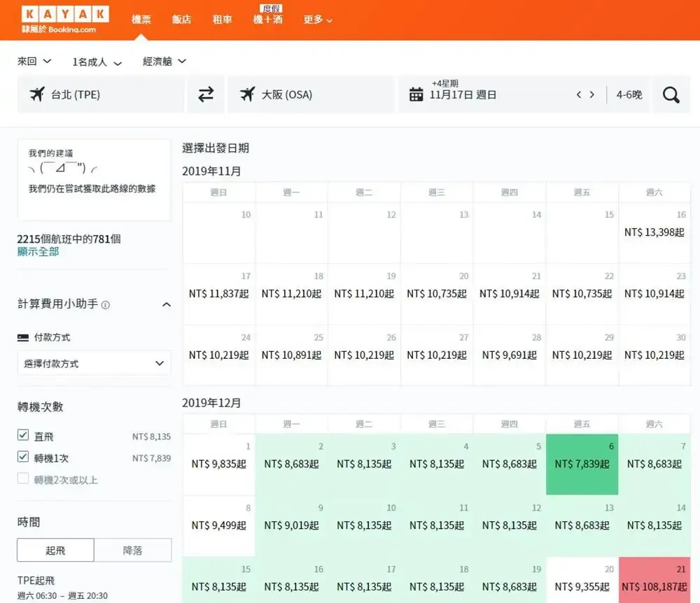Screen dimensions: 700x603
Task: Switch to the 降落 time button
Action: click(x=132, y=551)
